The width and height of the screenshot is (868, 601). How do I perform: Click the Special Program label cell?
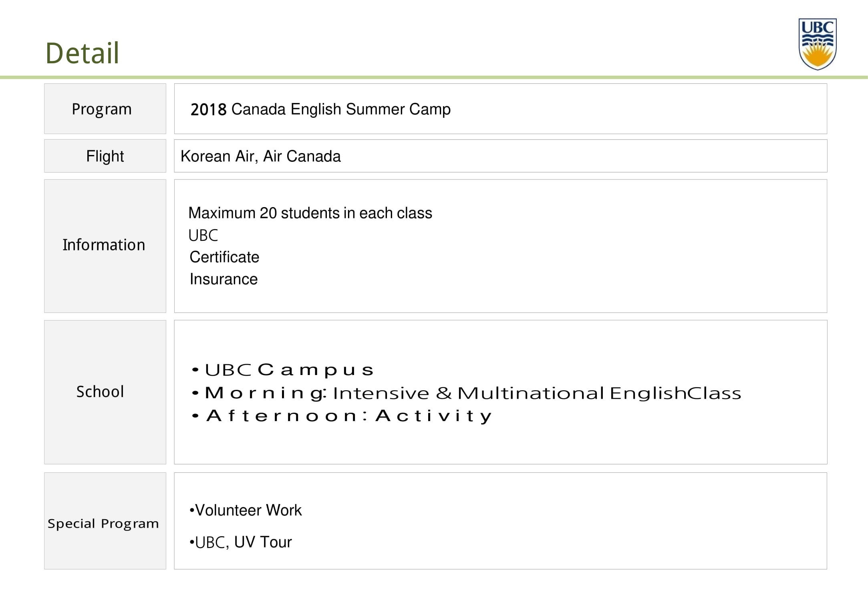coord(105,521)
